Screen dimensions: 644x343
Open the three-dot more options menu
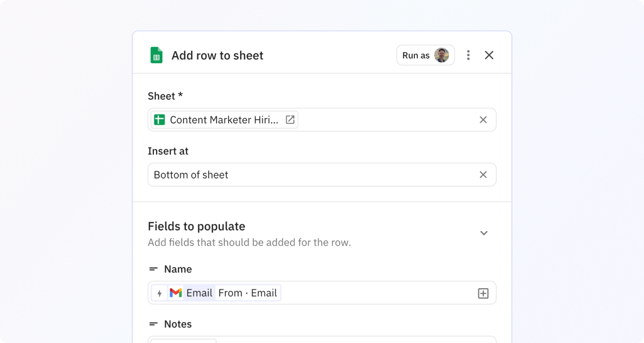coord(468,55)
